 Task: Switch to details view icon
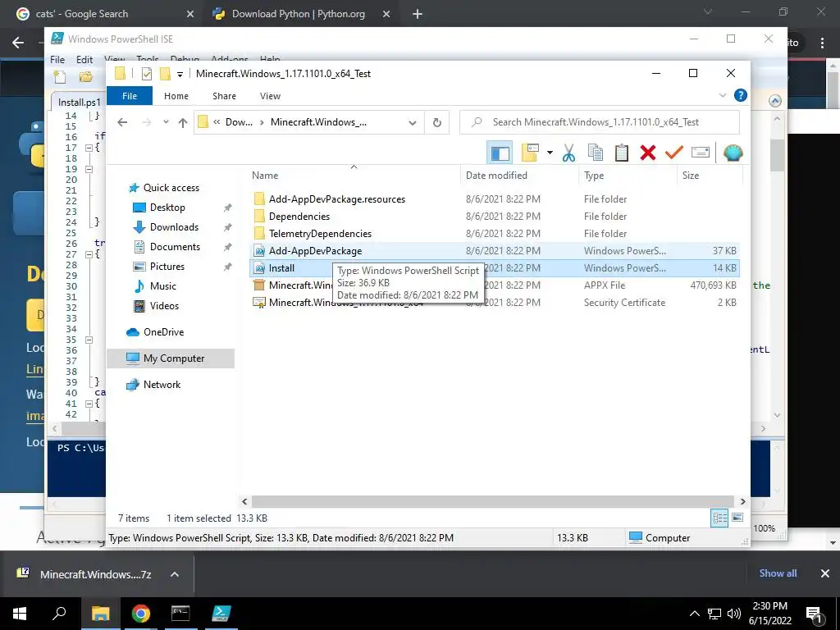tap(719, 518)
